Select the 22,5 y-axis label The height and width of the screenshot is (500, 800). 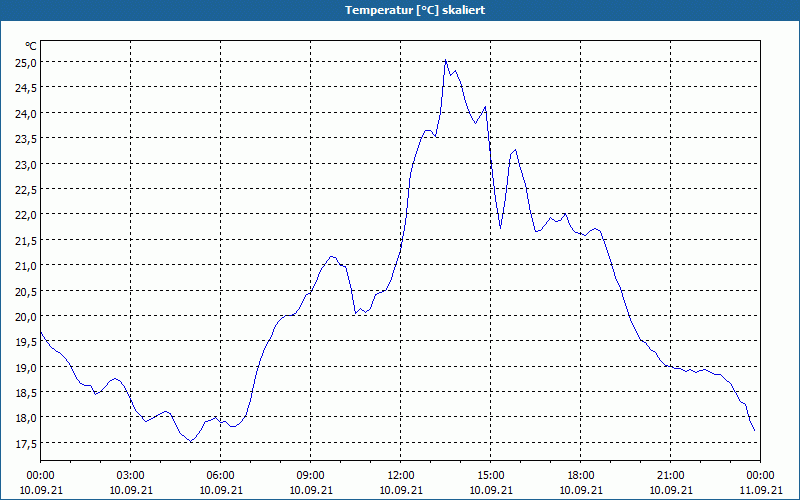pyautogui.click(x=27, y=190)
